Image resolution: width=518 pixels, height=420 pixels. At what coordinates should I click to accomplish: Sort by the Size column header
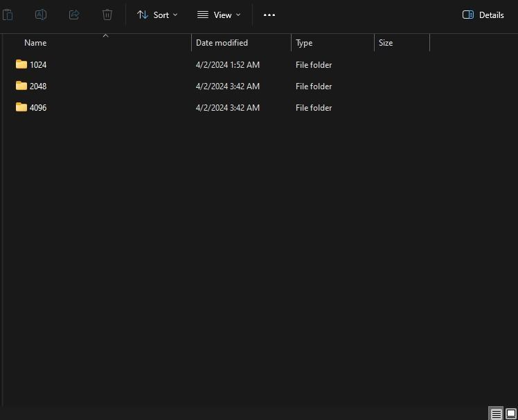pyautogui.click(x=386, y=43)
